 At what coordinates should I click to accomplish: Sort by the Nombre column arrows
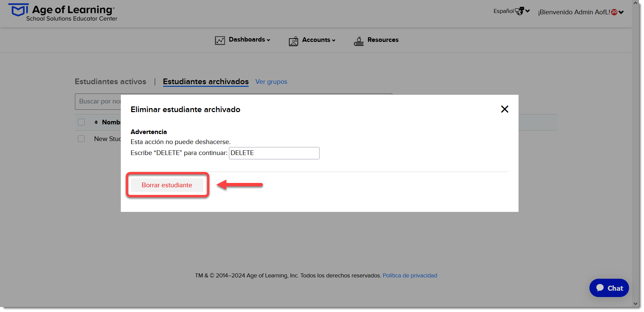(x=96, y=122)
